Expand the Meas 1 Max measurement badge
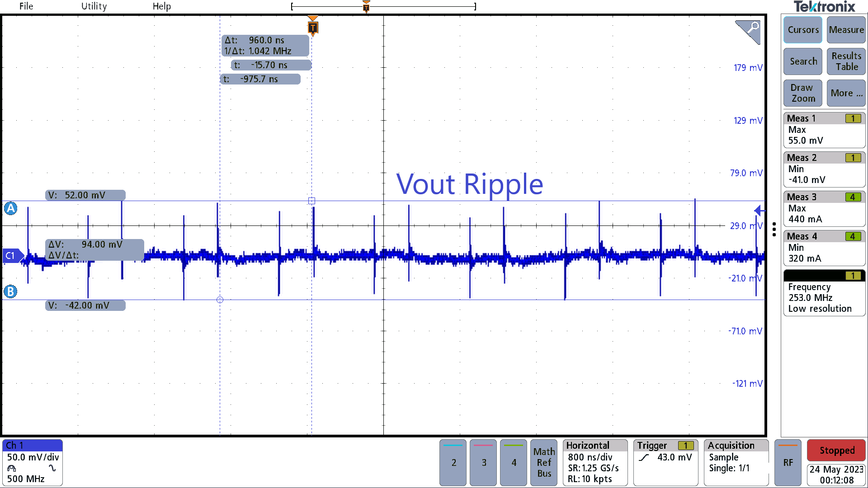This screenshot has height=488, width=868. click(x=824, y=130)
